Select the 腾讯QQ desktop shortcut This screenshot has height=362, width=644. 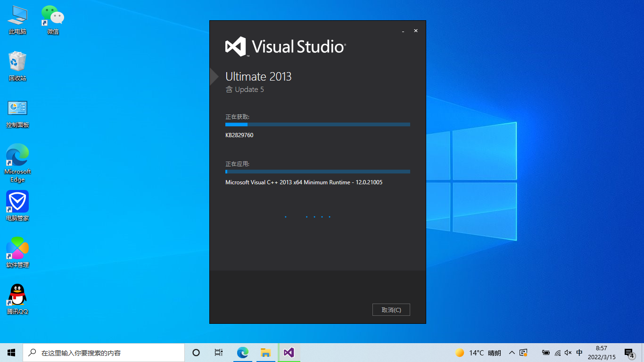click(17, 299)
